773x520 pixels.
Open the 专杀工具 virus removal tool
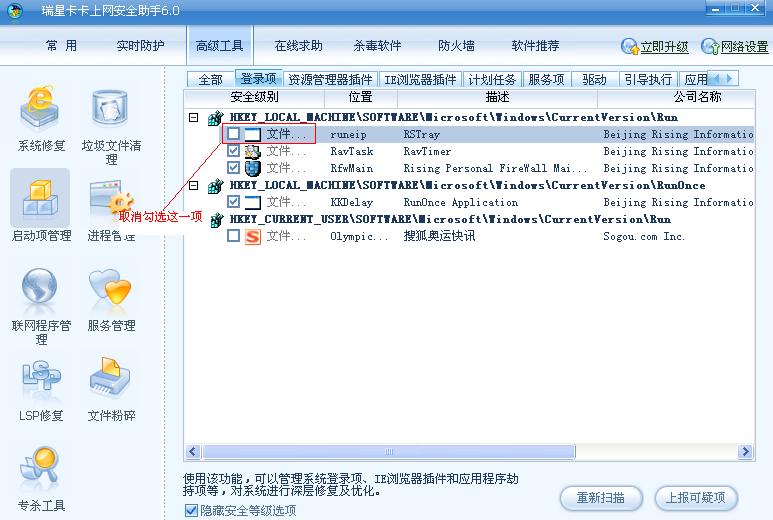click(40, 478)
